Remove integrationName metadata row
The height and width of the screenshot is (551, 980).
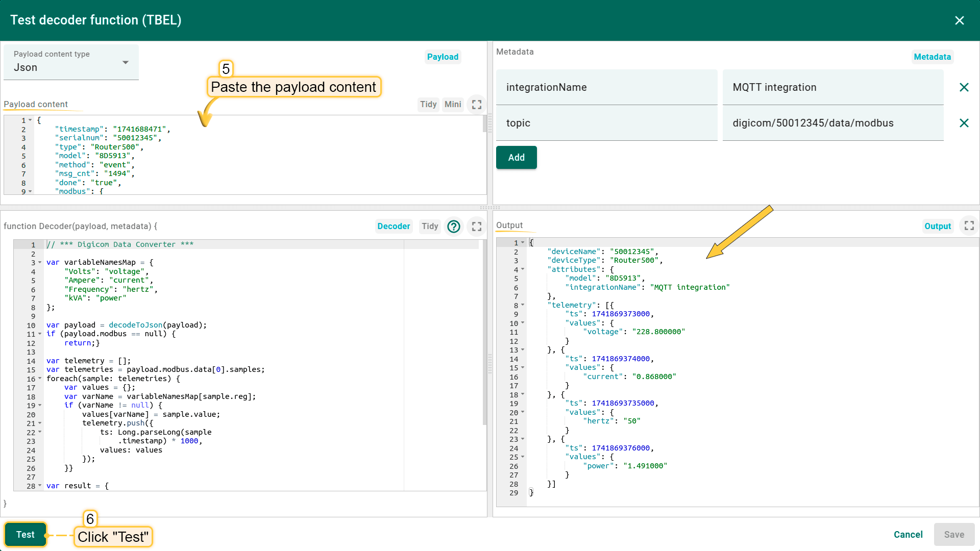click(x=964, y=87)
